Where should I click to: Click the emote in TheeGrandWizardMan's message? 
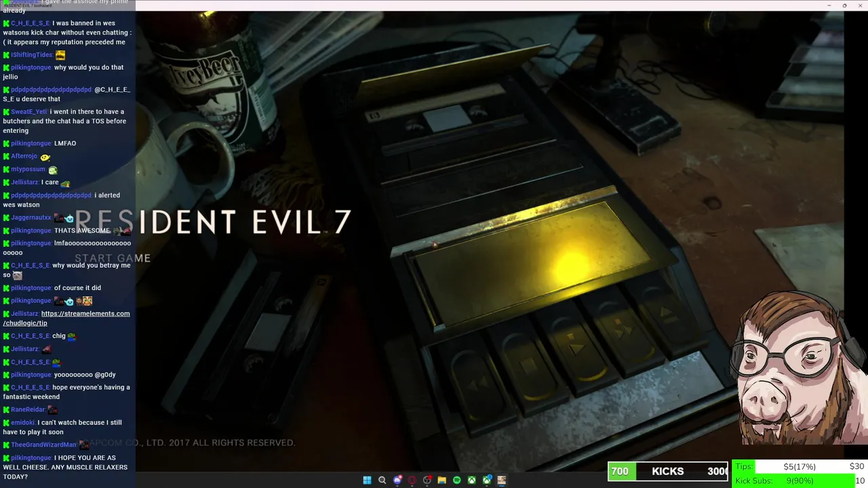coord(84,445)
